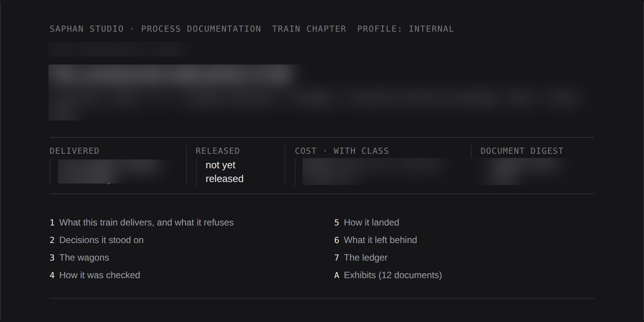Click the 'SAPHAN STUDIO · PROCESS DOCUMENTATION' header text
The width and height of the screenshot is (644, 322).
click(155, 29)
